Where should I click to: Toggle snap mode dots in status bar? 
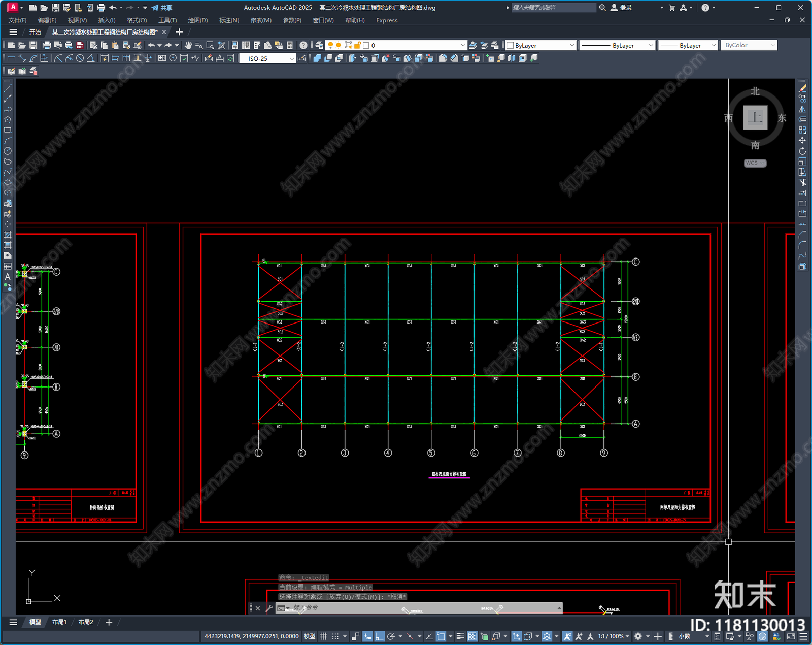point(335,636)
